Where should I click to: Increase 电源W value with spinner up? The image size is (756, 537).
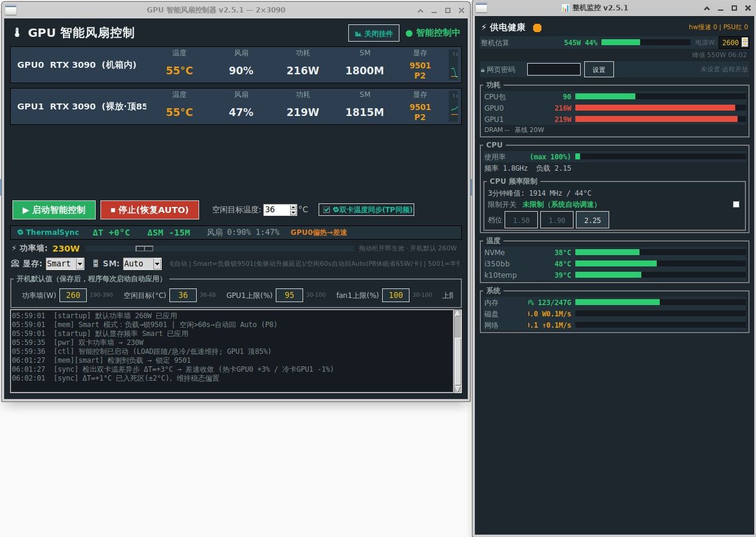tap(745, 40)
